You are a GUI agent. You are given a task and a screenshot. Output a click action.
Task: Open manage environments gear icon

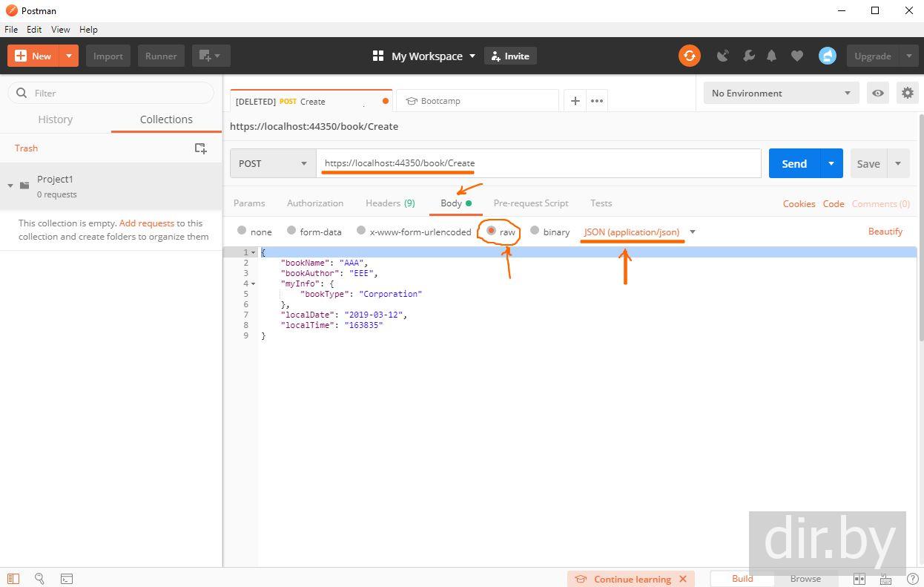point(908,93)
